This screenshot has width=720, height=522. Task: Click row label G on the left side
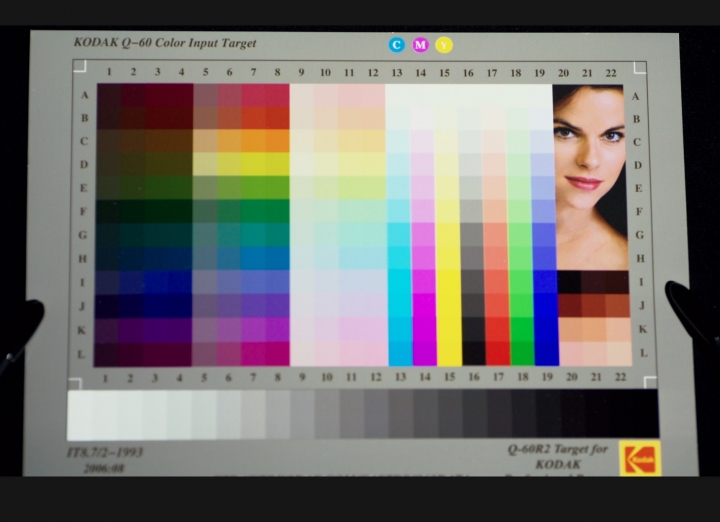[83, 235]
